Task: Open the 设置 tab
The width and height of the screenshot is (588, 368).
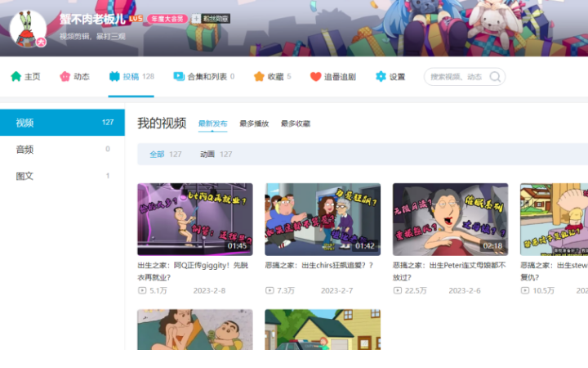Action: (x=390, y=77)
